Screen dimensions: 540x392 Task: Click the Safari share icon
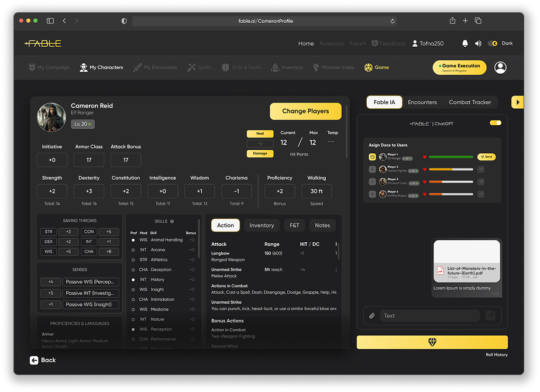tap(452, 20)
